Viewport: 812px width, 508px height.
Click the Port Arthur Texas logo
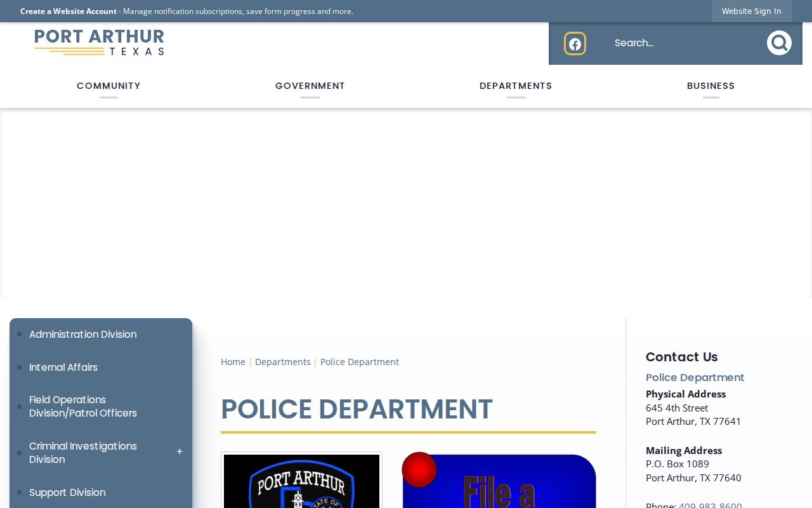click(100, 43)
